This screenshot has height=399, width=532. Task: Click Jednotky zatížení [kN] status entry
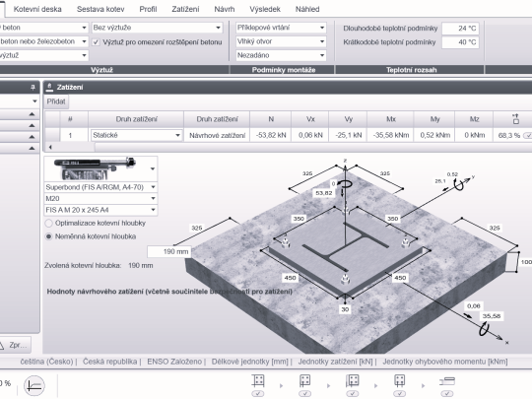(x=335, y=362)
